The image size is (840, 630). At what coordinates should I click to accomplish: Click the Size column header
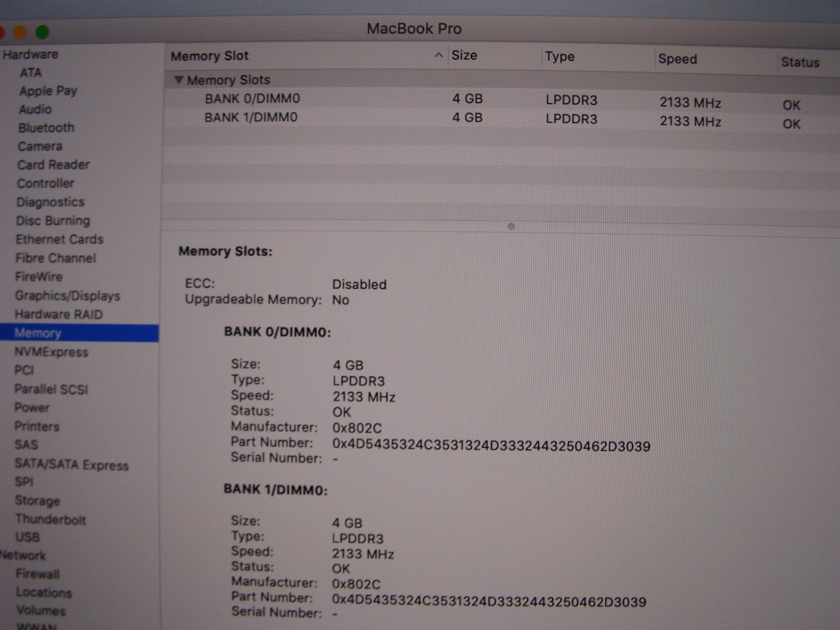464,56
